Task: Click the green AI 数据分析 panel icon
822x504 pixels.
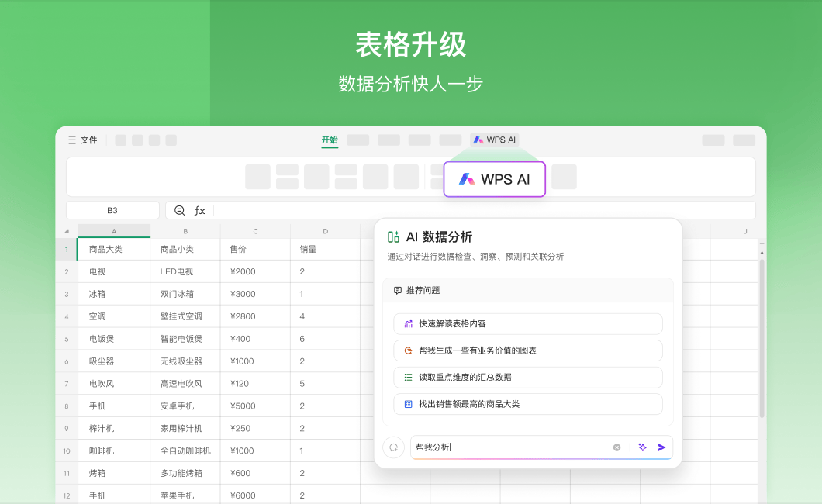Action: point(393,235)
